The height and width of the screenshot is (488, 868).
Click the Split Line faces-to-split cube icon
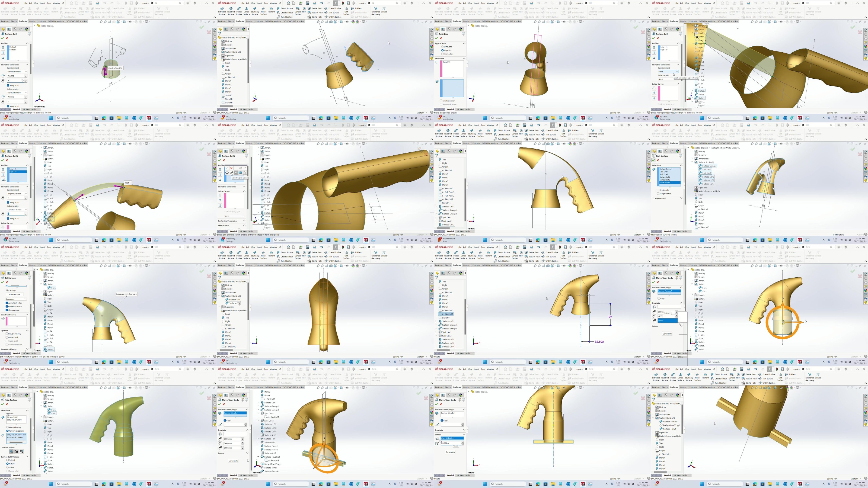coord(437,81)
